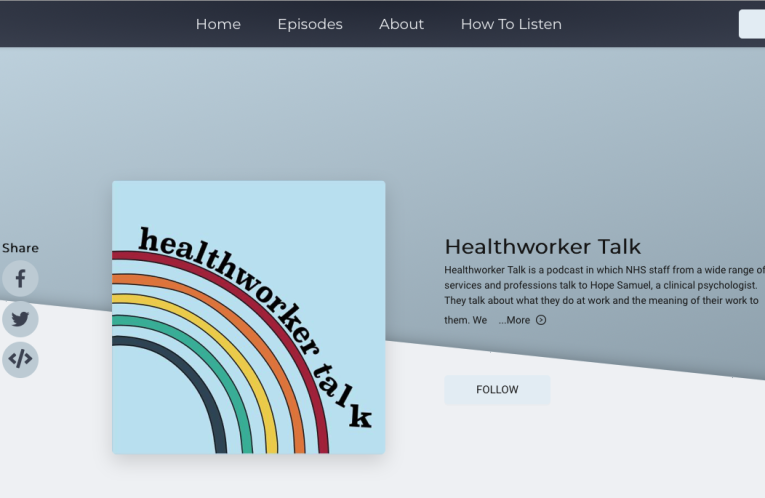Share the podcast on Twitter
This screenshot has width=765, height=498.
click(20, 319)
